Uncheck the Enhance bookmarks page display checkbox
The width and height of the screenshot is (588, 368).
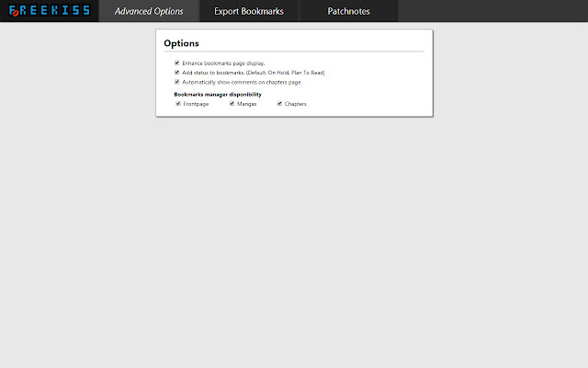tap(177, 63)
